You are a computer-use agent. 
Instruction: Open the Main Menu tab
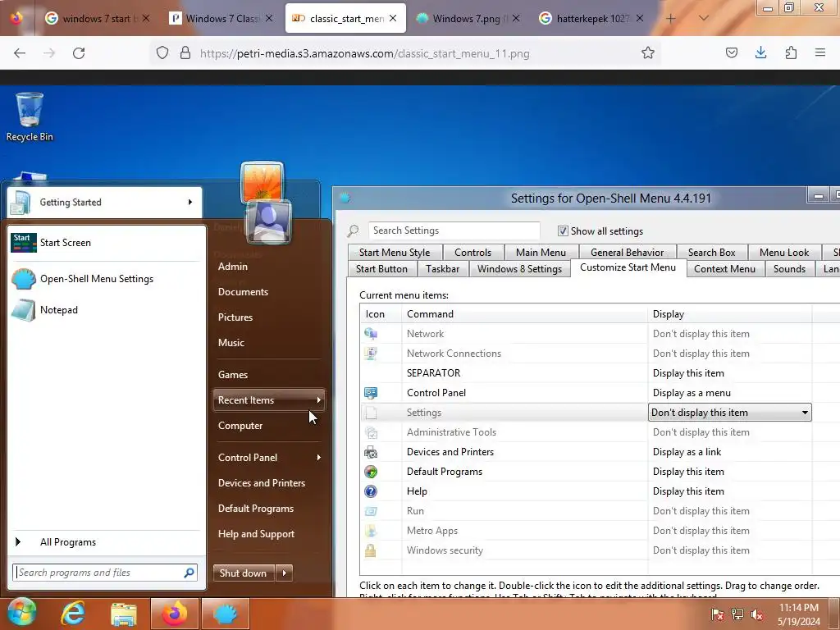point(541,253)
